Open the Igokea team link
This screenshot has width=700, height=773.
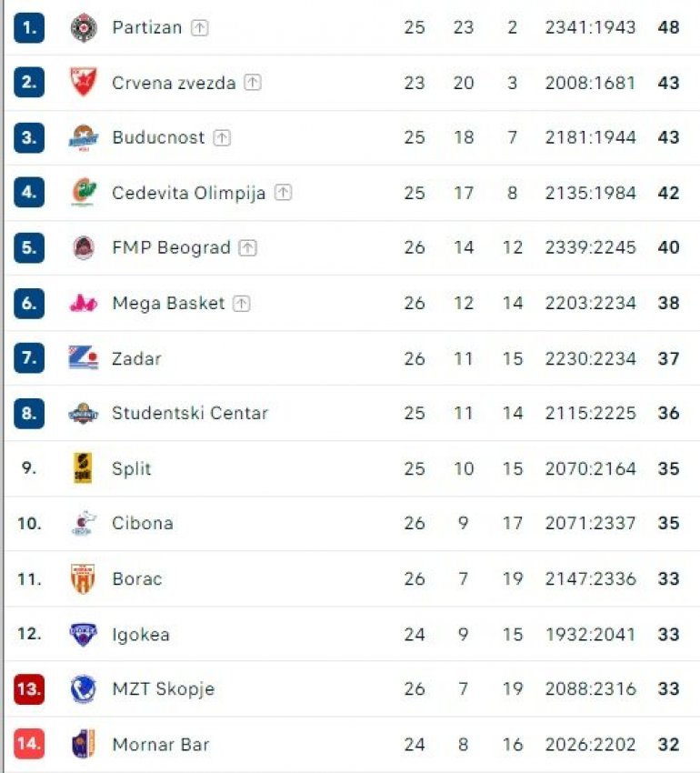coord(140,634)
